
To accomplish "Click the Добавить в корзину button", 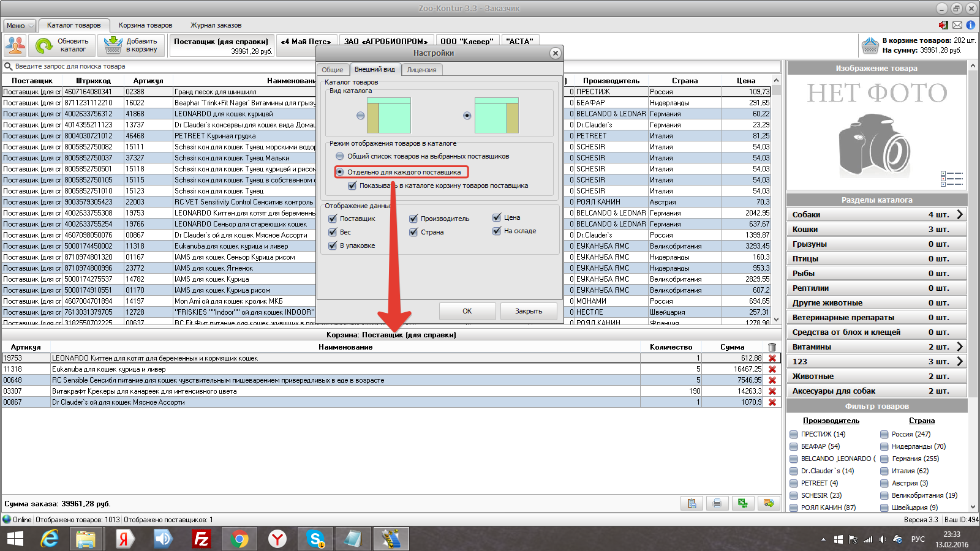I will point(131,45).
